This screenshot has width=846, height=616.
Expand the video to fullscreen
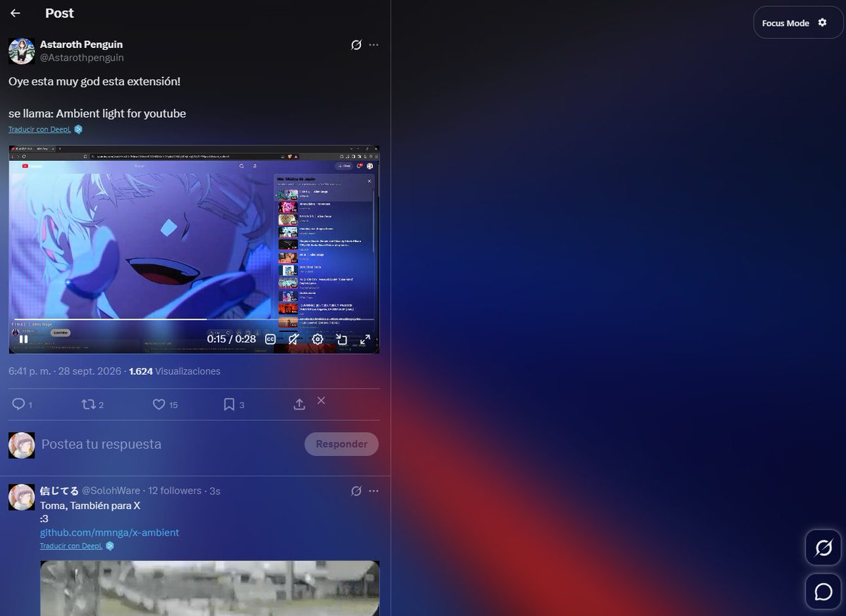click(365, 339)
